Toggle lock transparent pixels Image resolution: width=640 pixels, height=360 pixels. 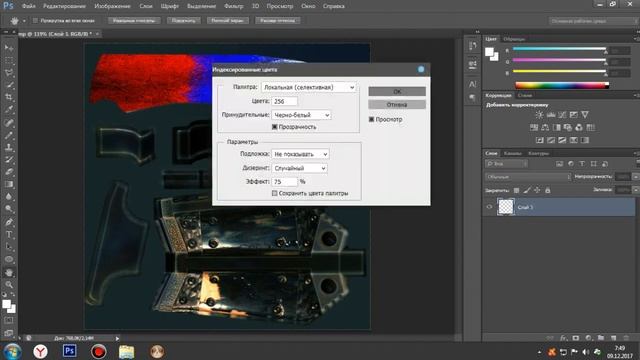pos(516,190)
